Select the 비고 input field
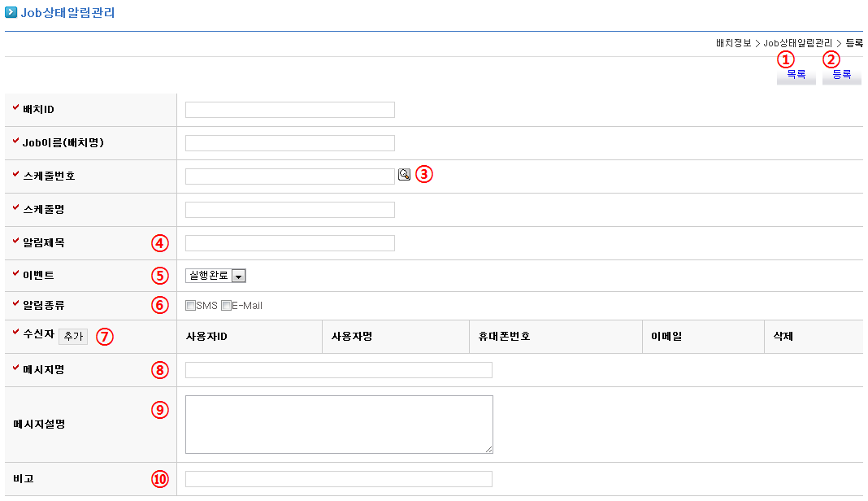 (338, 479)
